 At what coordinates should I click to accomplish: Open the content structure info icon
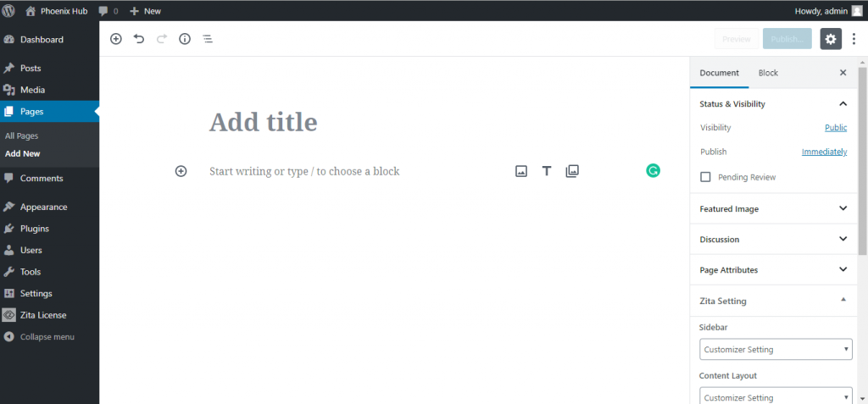[185, 39]
